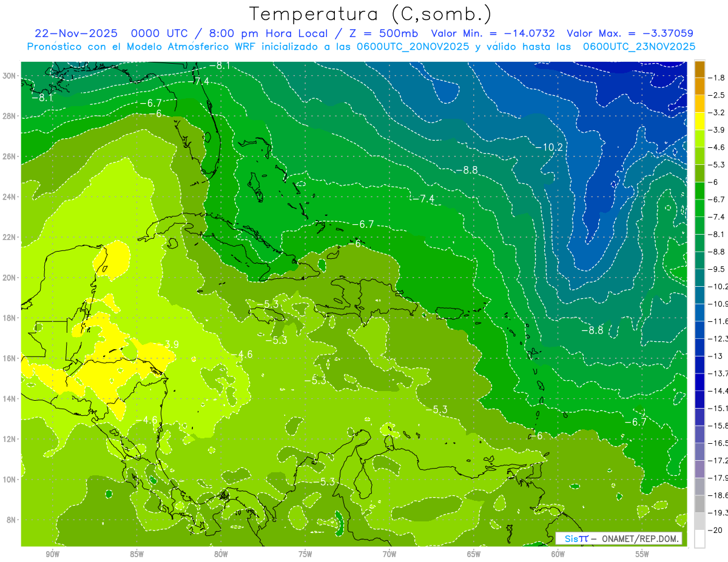Viewport: 728px width, 562px height.
Task: Pick the yellow colorbar swatch between -3.2 and -3.9
Action: click(699, 121)
